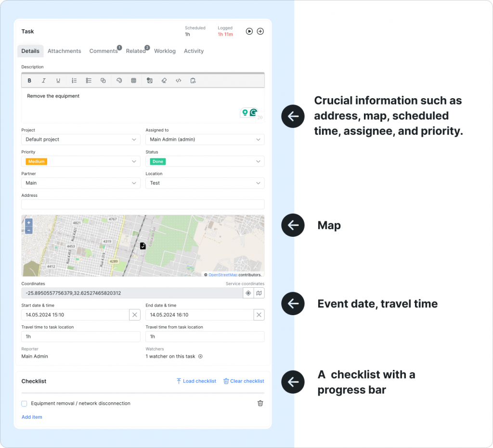Apply italic formatting in the description editor
Viewport: 493px width, 448px height.
44,80
